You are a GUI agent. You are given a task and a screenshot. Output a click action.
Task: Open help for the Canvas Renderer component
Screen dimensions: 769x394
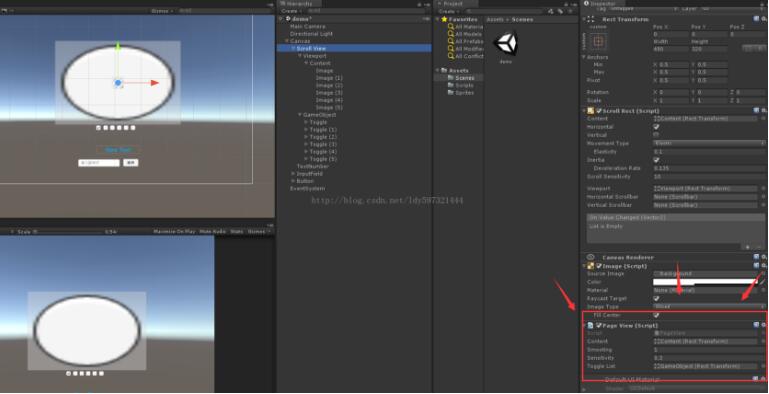point(756,257)
